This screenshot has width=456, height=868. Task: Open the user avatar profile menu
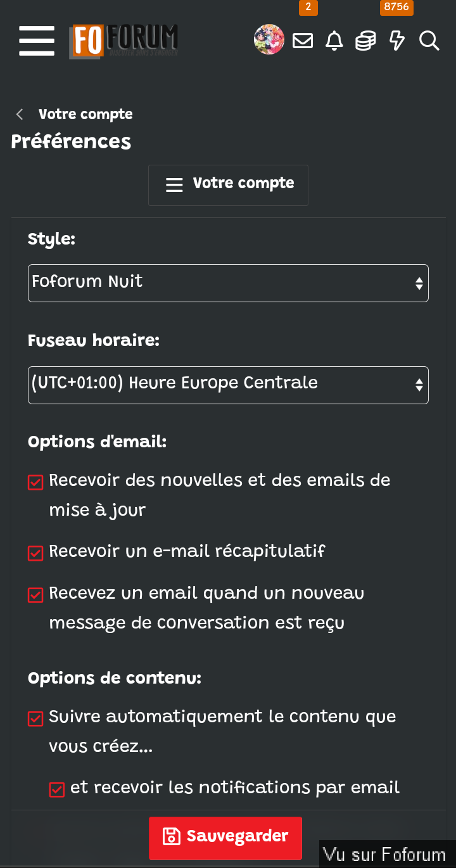(x=269, y=40)
